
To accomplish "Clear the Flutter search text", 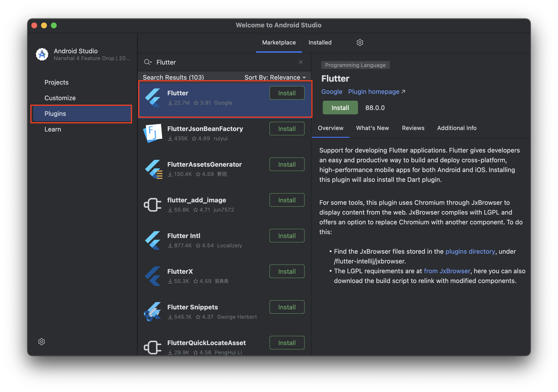I will click(x=301, y=62).
